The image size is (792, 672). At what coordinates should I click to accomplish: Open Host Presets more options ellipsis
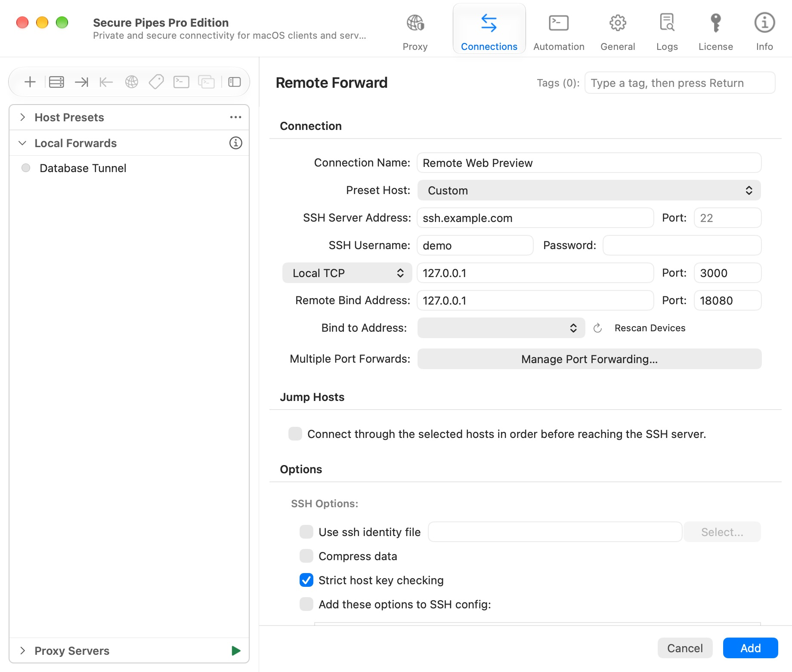pyautogui.click(x=235, y=117)
